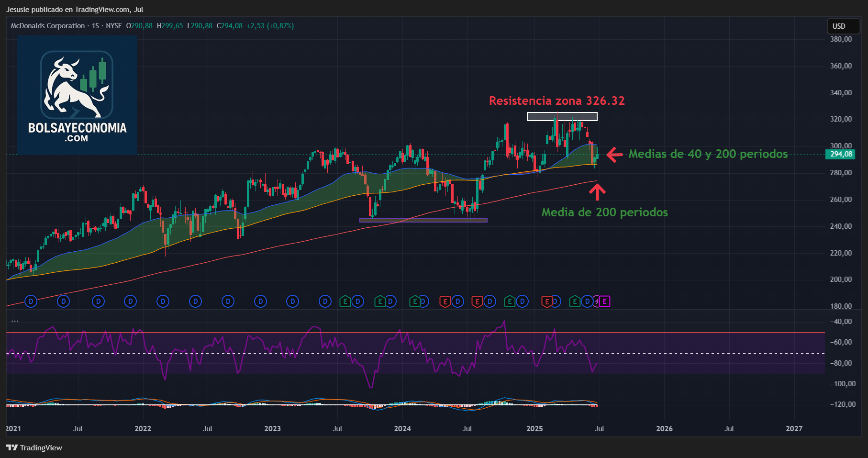This screenshot has width=868, height=458.
Task: Click the dividend marker just before 2023
Action: [260, 302]
